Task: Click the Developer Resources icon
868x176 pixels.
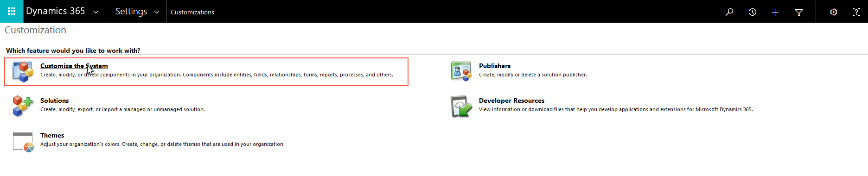Action: click(x=461, y=107)
